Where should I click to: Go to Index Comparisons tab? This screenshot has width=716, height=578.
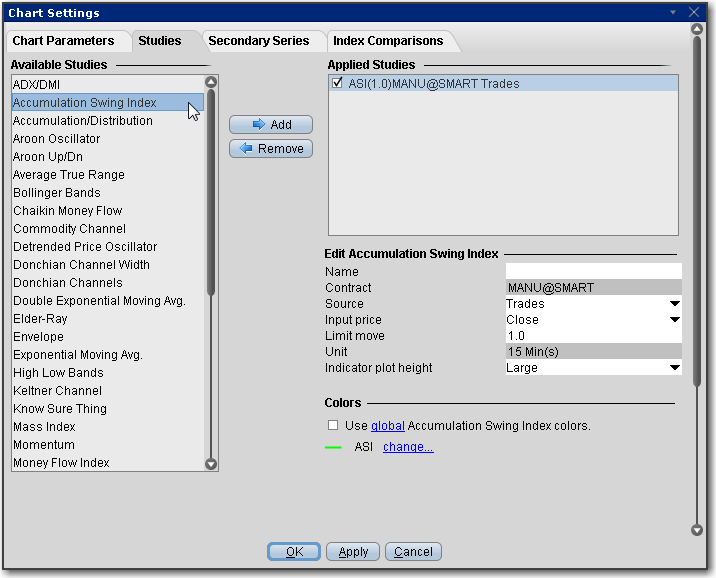coord(388,41)
